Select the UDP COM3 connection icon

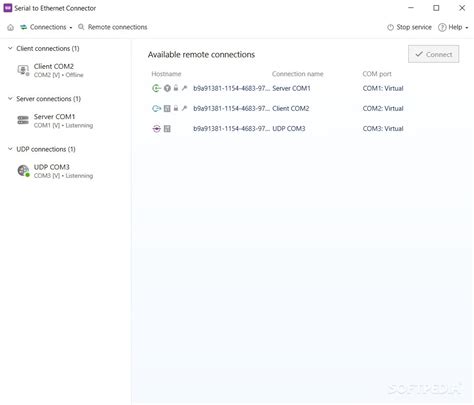click(23, 171)
